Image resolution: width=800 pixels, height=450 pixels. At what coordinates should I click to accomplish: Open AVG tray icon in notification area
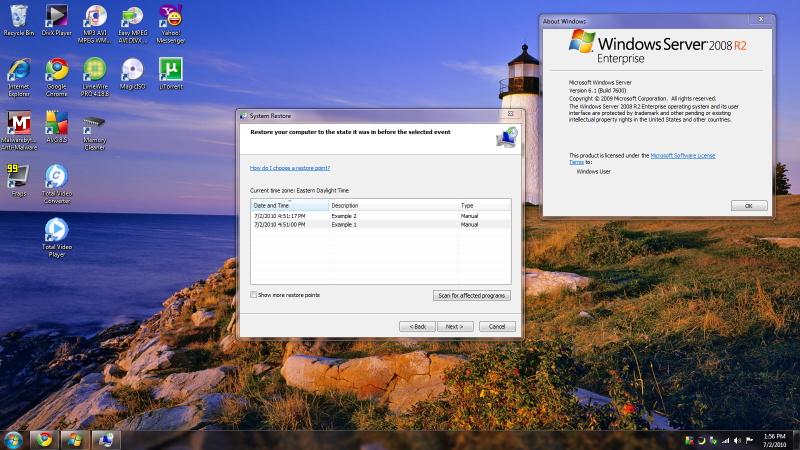coord(689,440)
